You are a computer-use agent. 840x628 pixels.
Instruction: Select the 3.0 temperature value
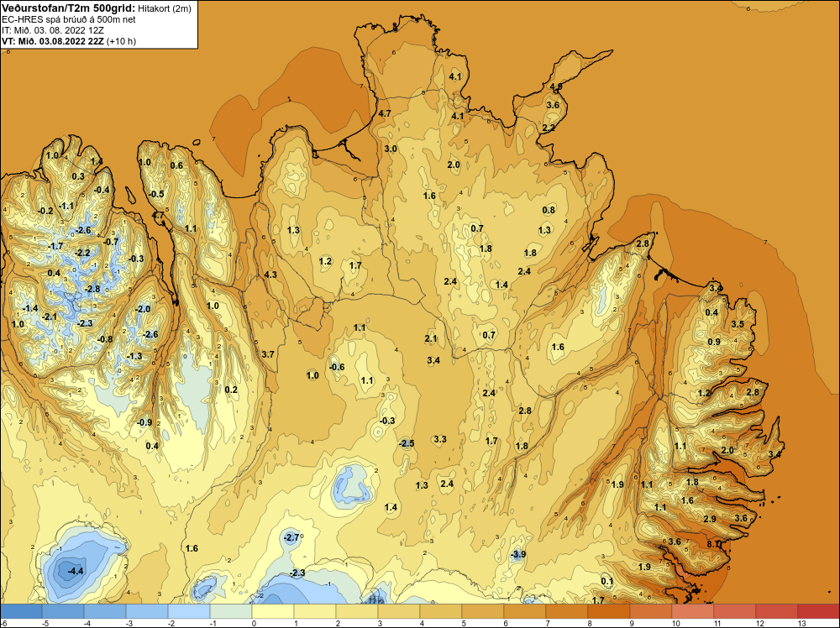point(391,149)
